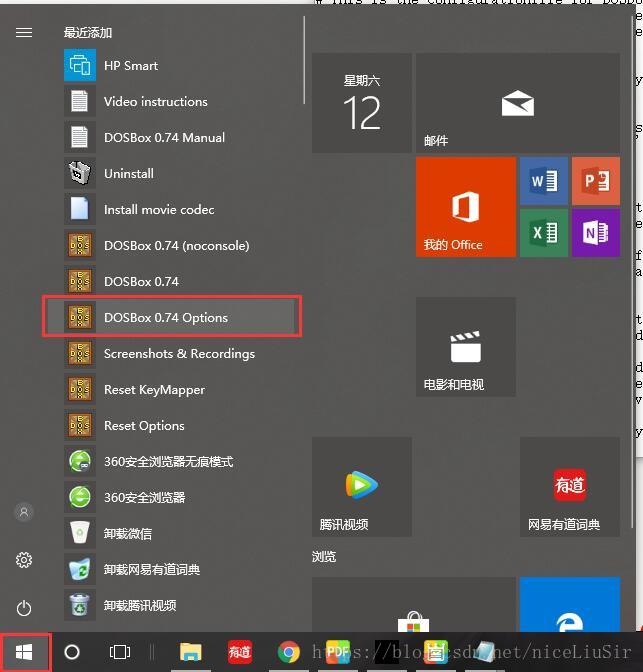Click the Power button

tap(24, 608)
